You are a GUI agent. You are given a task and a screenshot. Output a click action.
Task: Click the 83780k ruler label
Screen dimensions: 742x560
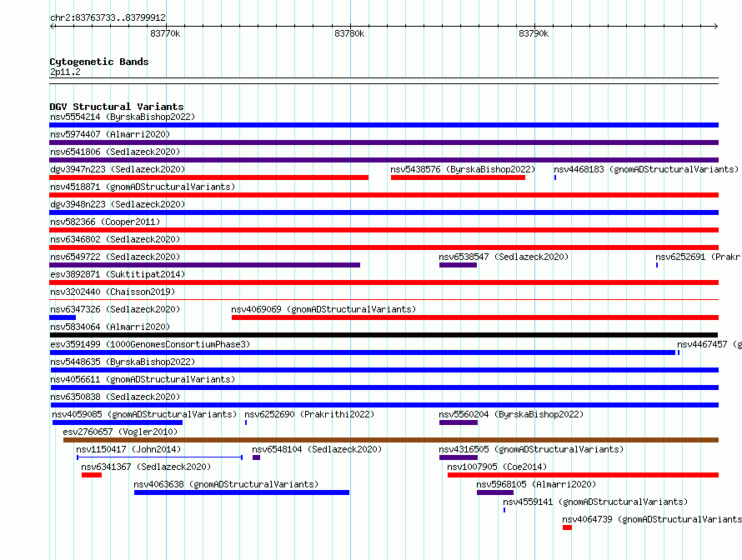pyautogui.click(x=349, y=33)
